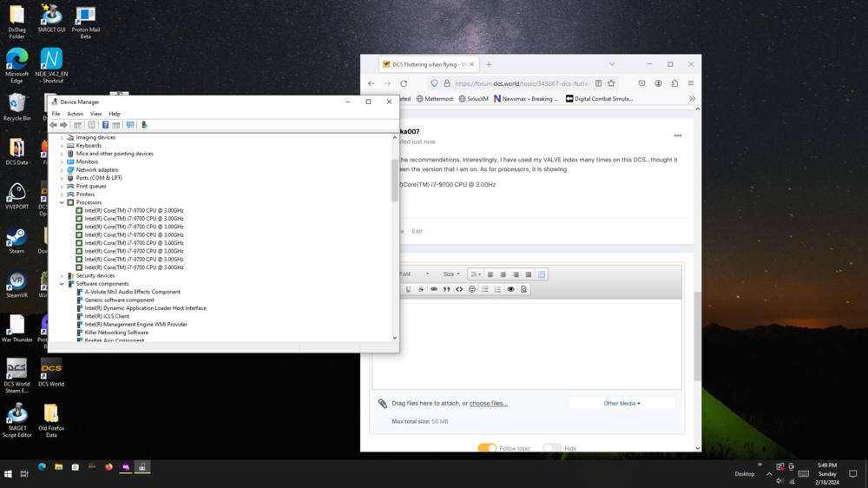Toggle Follow topic switch
The width and height of the screenshot is (868, 488).
tap(487, 448)
